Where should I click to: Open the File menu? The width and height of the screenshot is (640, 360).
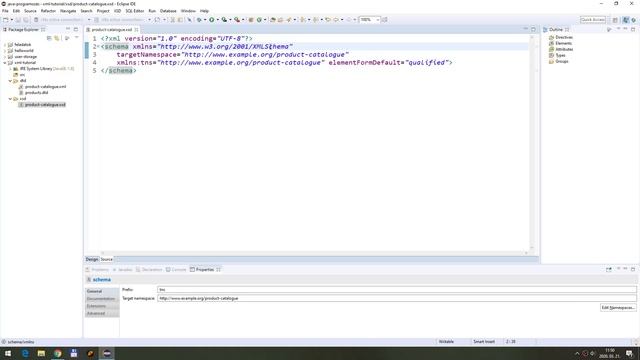coord(5,11)
